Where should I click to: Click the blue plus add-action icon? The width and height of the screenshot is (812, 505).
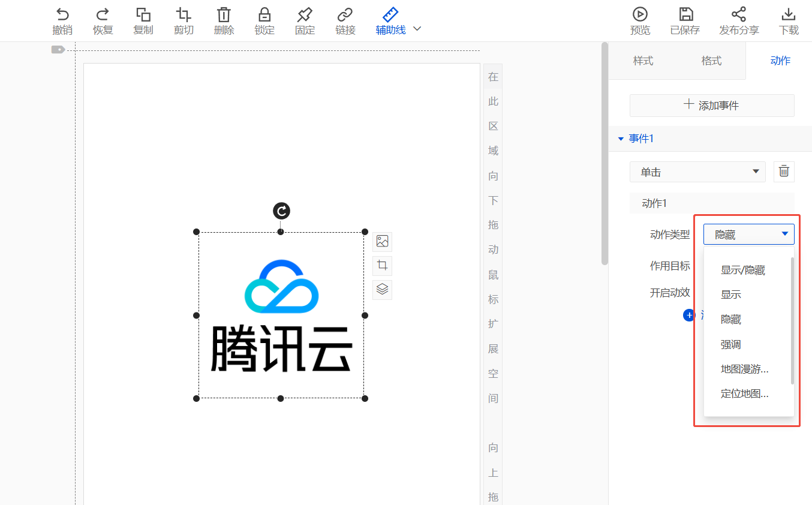[x=689, y=315]
